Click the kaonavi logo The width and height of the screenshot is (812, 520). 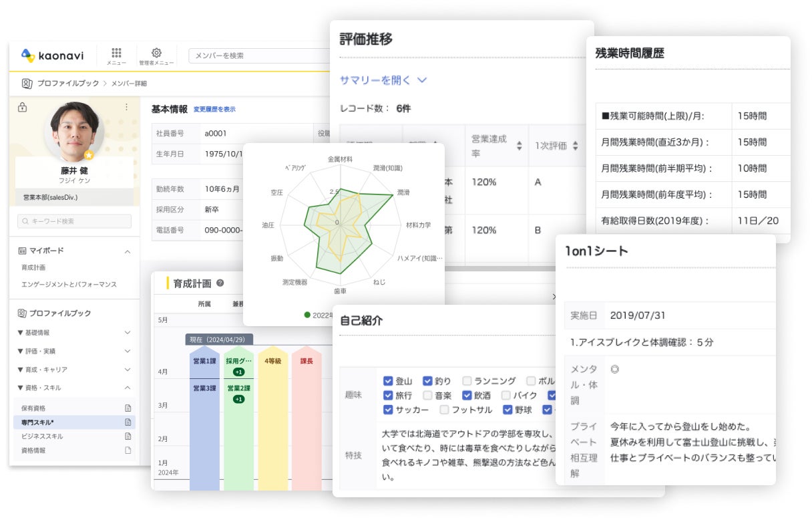(x=53, y=55)
